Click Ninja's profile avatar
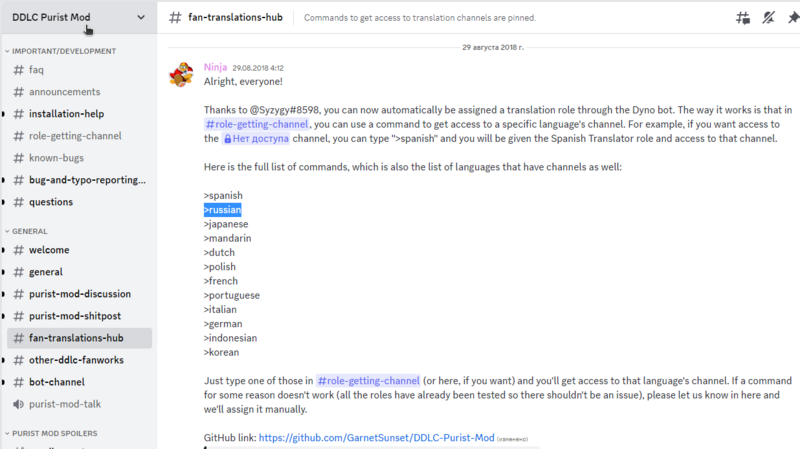The width and height of the screenshot is (800, 449). coord(181,74)
